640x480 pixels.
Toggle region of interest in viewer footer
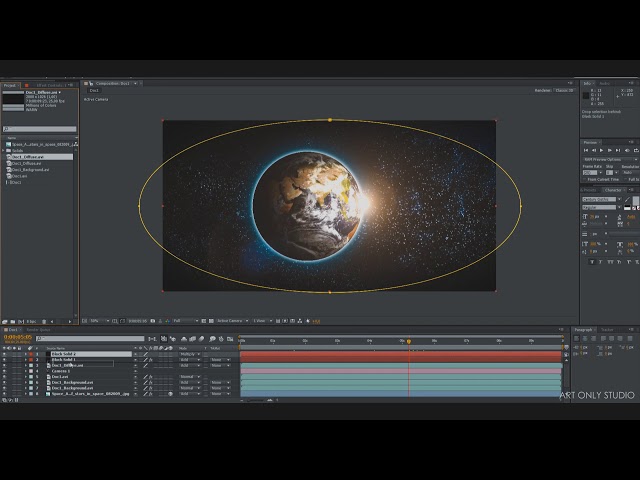point(204,321)
